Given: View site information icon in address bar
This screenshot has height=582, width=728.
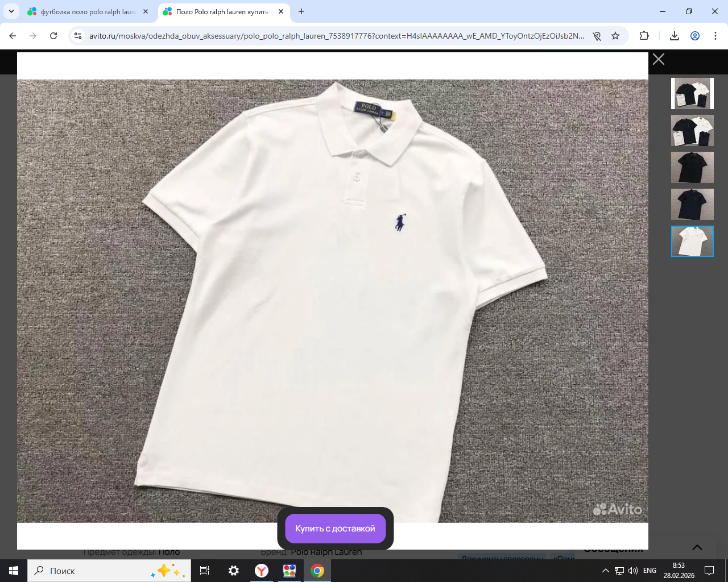Looking at the screenshot, I should click(x=78, y=36).
